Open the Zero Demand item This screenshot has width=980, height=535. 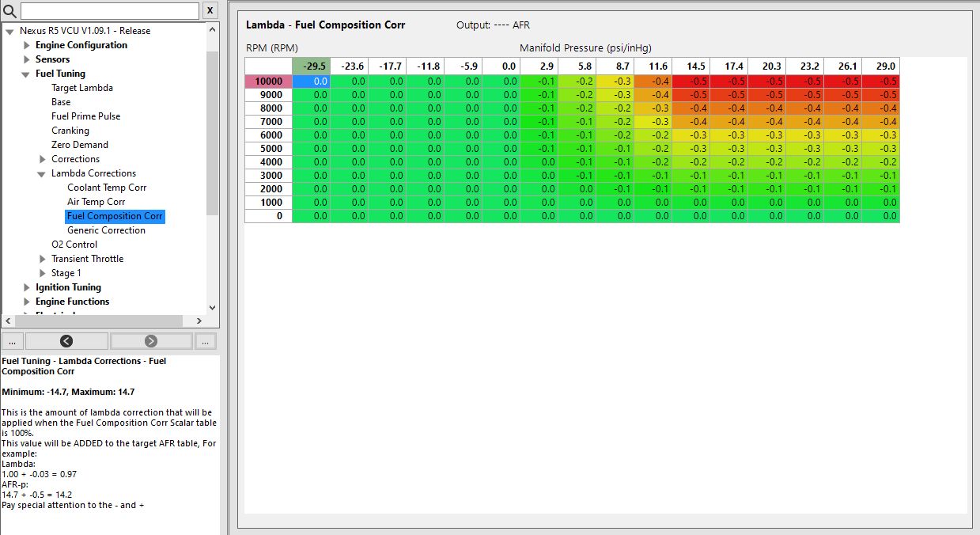[x=80, y=145]
